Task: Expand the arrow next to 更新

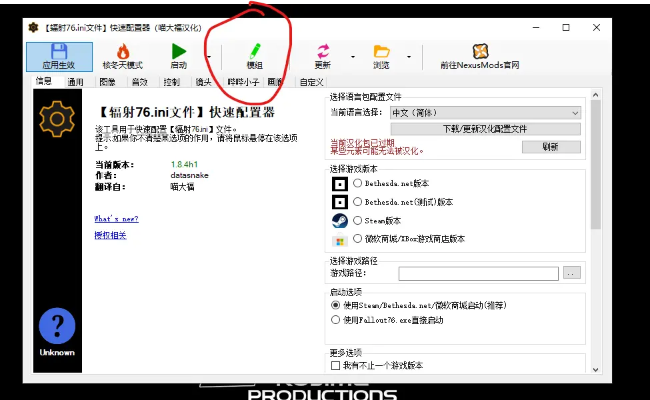Action: click(353, 57)
